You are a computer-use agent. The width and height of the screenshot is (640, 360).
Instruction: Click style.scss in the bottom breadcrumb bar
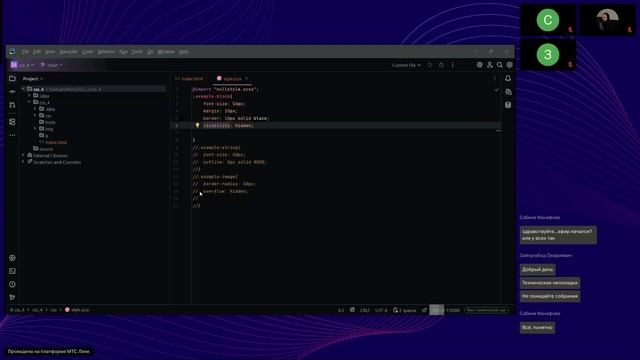click(77, 310)
